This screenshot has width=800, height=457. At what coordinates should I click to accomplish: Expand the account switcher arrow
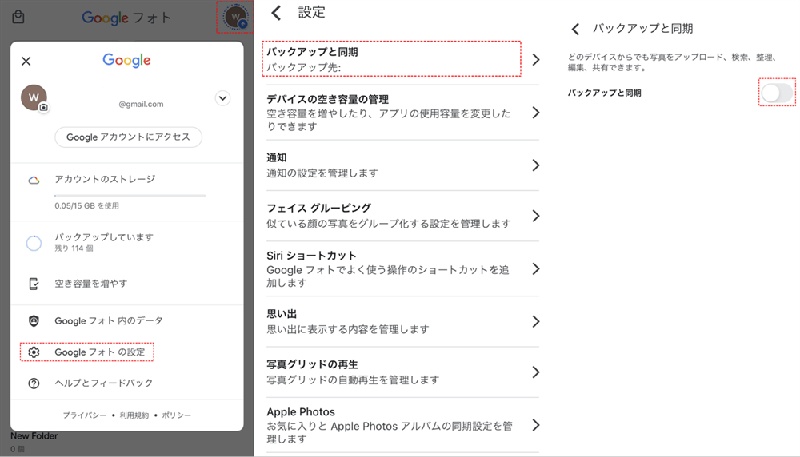pos(222,98)
